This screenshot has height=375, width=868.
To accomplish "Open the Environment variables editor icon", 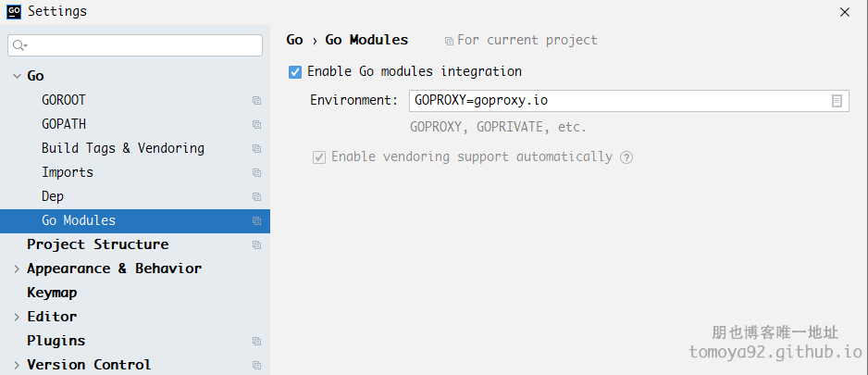I will coord(837,101).
